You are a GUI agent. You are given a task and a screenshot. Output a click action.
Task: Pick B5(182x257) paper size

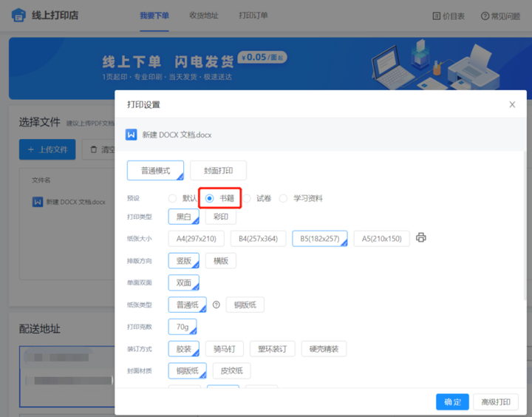[320, 239]
